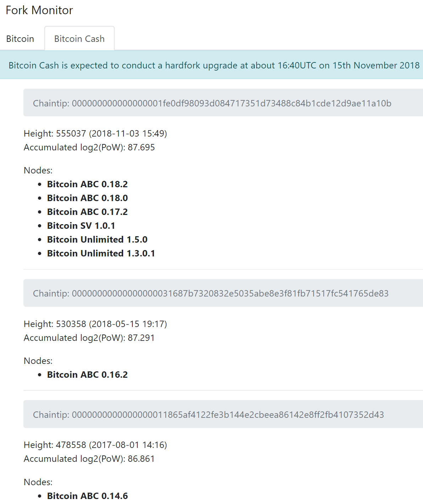
Task: Click the Nodes: label above Bitcoin ABC 0.16.2
Action: [x=38, y=361]
